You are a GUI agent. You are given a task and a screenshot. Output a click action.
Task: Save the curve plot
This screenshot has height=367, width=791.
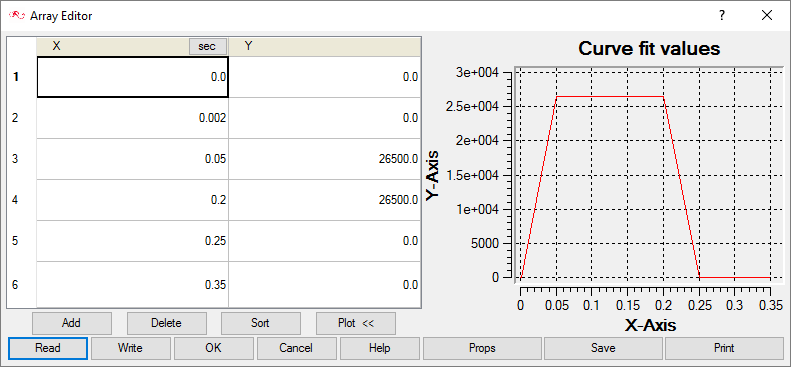point(603,348)
